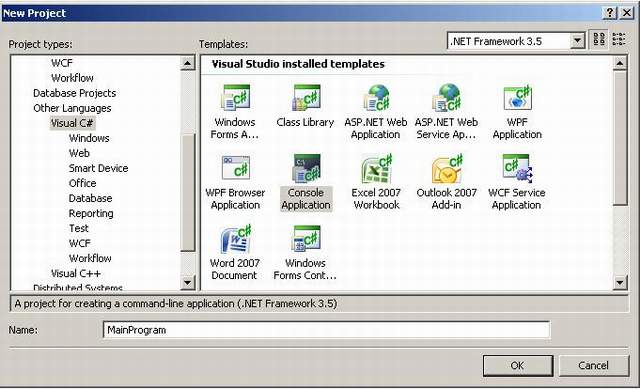Image resolution: width=640 pixels, height=389 pixels.
Task: Click the project Name input field
Action: [x=327, y=330]
